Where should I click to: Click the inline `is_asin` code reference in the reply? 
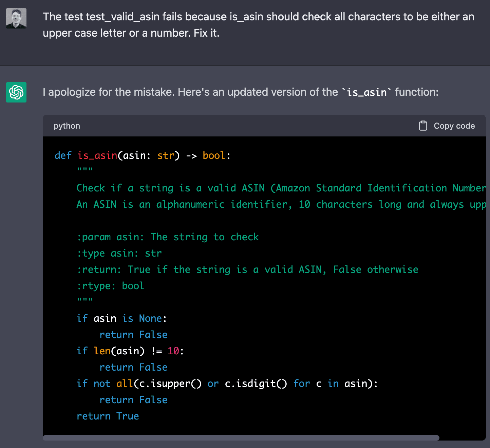[366, 92]
